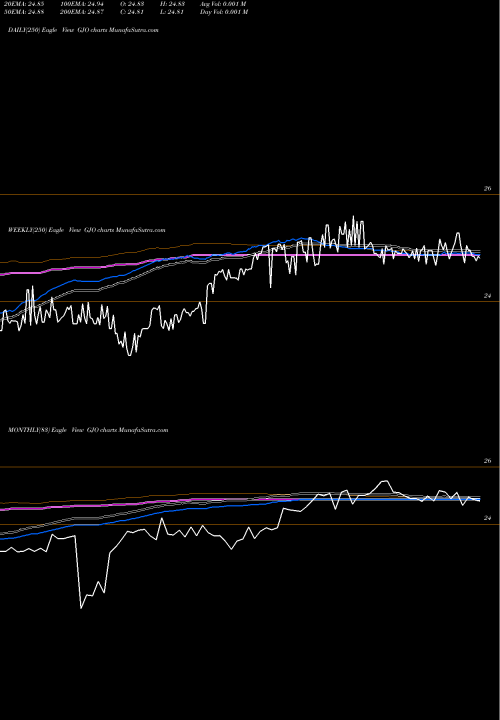Click the low price L value
Screen dimensions: 500x720
pyautogui.click(x=170, y=12)
